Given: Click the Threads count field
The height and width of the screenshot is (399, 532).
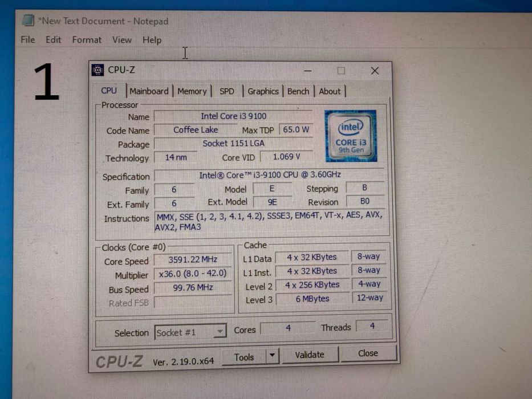Looking at the screenshot, I should pyautogui.click(x=372, y=326).
